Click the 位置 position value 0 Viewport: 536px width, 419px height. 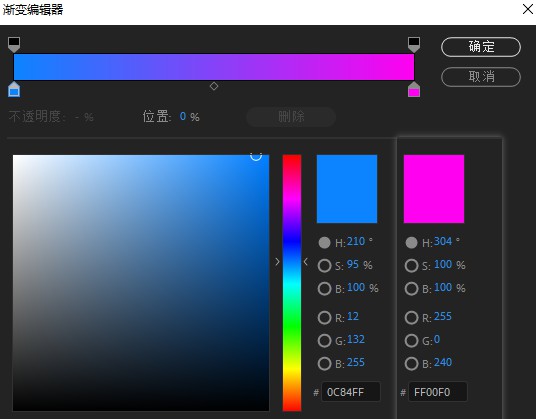pos(183,117)
